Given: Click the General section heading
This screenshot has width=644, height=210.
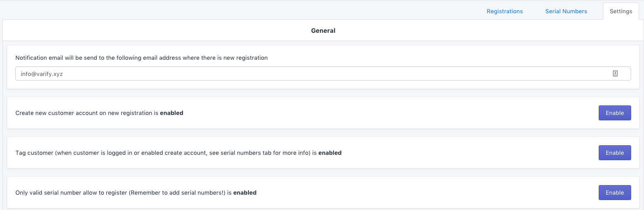Looking at the screenshot, I should (x=323, y=30).
